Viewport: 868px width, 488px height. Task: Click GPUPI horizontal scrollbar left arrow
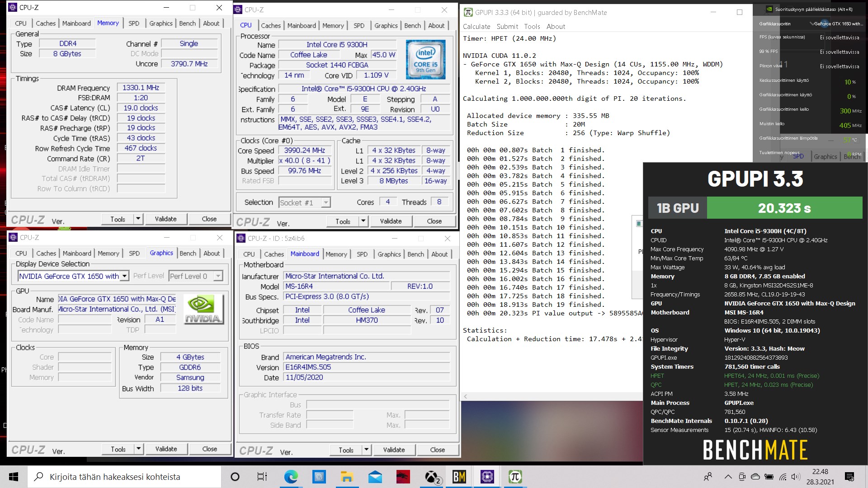466,396
